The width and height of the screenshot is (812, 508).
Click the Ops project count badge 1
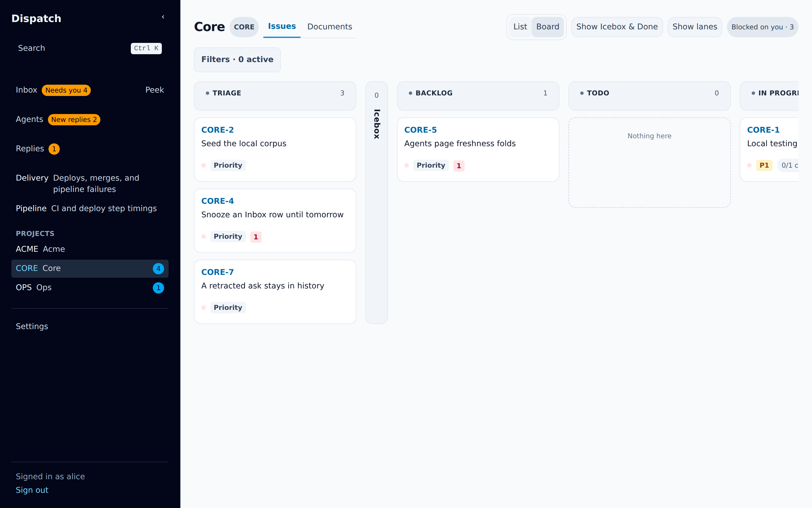click(158, 288)
